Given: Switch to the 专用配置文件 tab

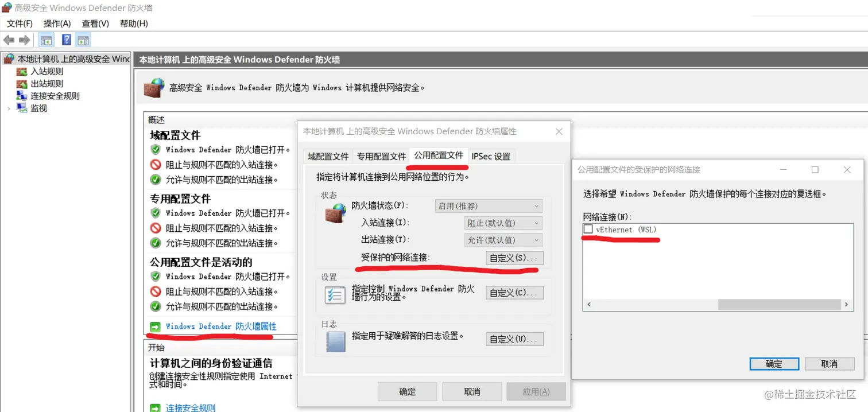Looking at the screenshot, I should pos(381,156).
